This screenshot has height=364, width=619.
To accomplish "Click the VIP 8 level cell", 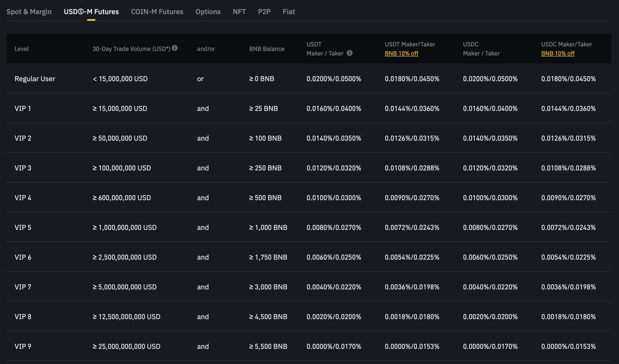I will 23,317.
